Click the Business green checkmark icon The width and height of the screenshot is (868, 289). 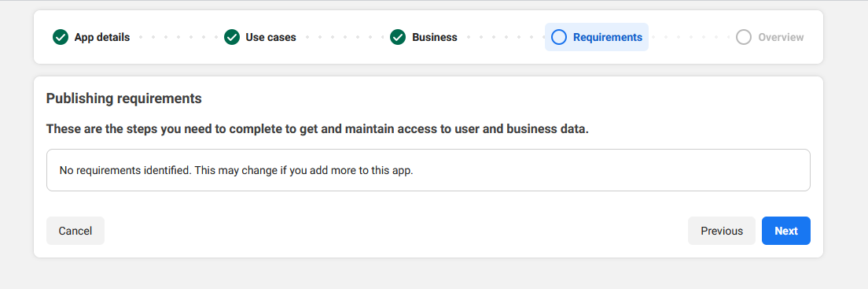click(398, 37)
